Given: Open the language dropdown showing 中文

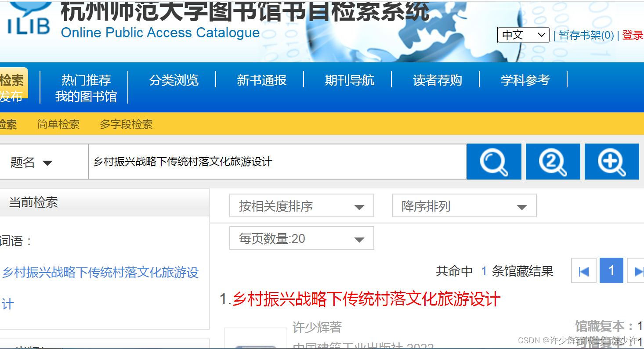Looking at the screenshot, I should pyautogui.click(x=523, y=35).
